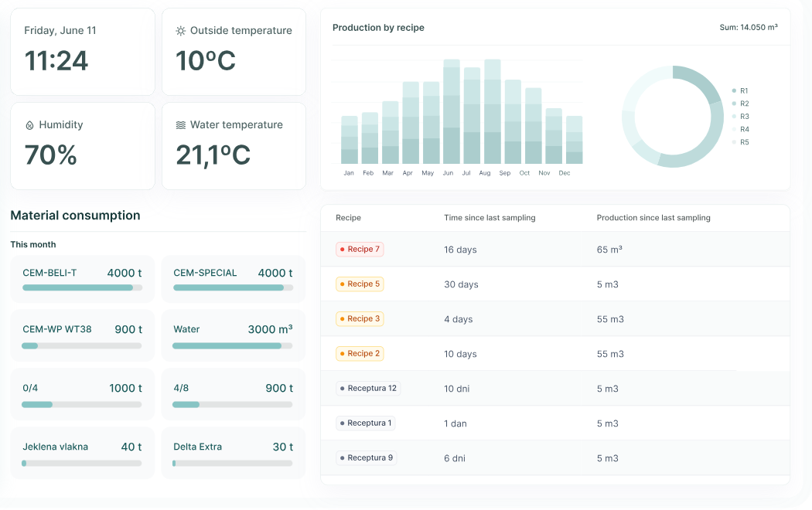812x510 pixels.
Task: Click the Delta Extra material card
Action: (x=233, y=453)
